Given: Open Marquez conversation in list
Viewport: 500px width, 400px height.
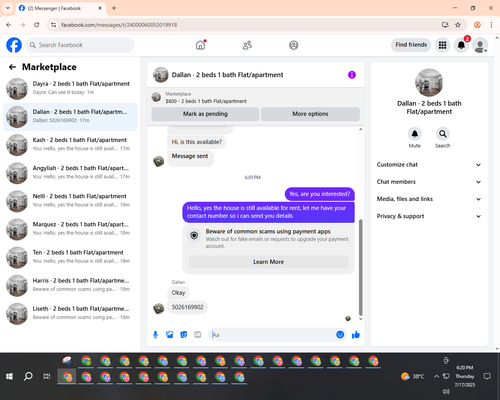Looking at the screenshot, I should coord(70,230).
